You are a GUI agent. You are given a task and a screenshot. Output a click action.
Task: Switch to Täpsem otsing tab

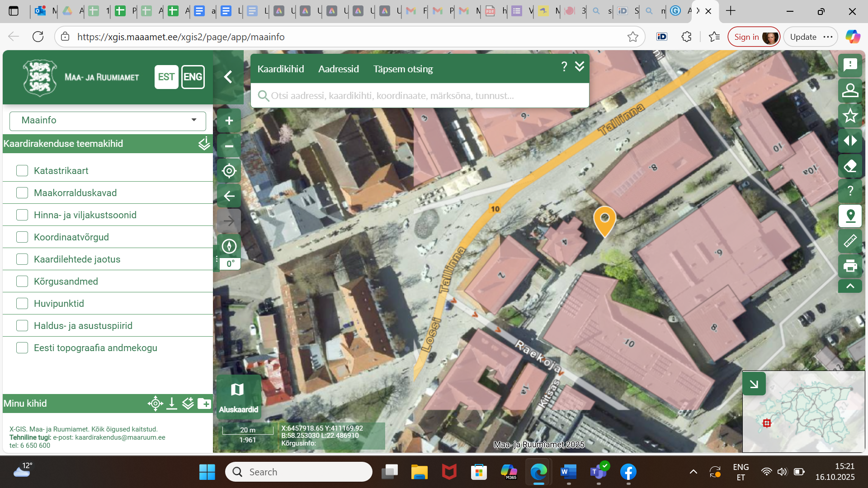point(403,69)
